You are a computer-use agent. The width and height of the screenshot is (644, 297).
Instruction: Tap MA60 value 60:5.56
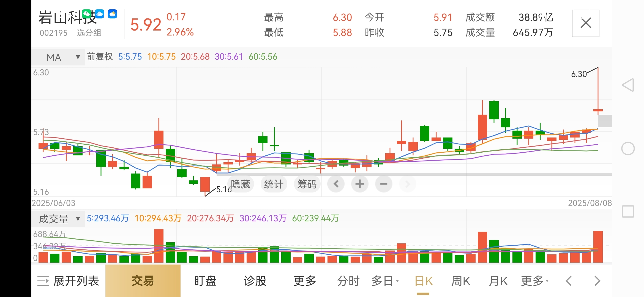(263, 57)
